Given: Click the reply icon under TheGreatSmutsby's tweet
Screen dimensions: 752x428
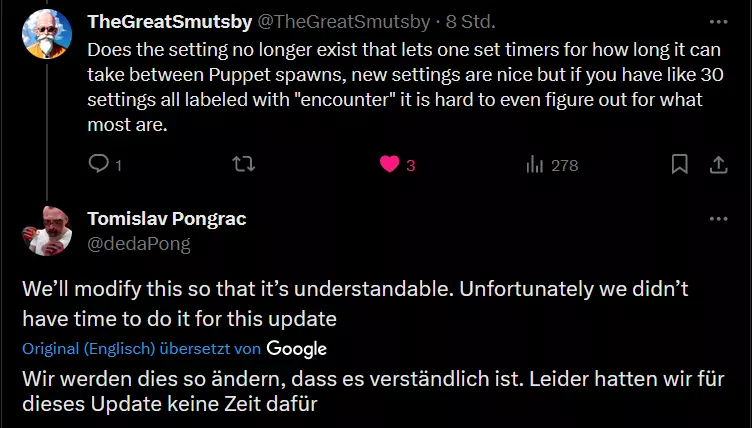Looking at the screenshot, I should click(x=99, y=164).
